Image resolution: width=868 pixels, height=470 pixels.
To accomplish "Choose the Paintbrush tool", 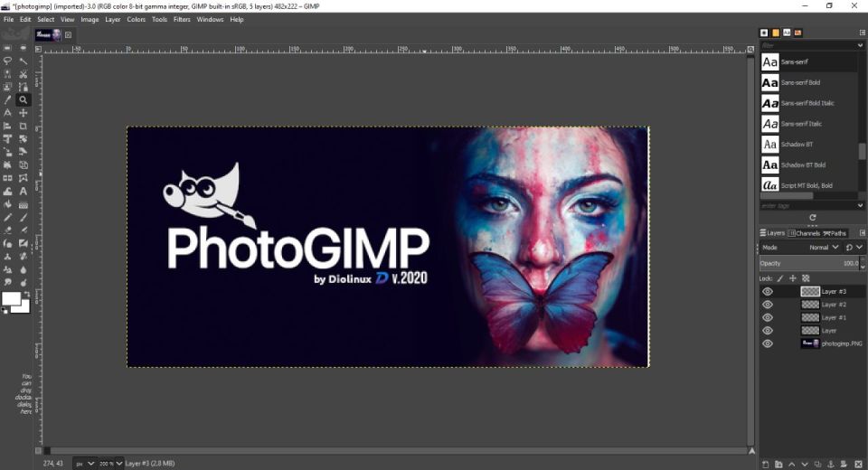I will (24, 218).
